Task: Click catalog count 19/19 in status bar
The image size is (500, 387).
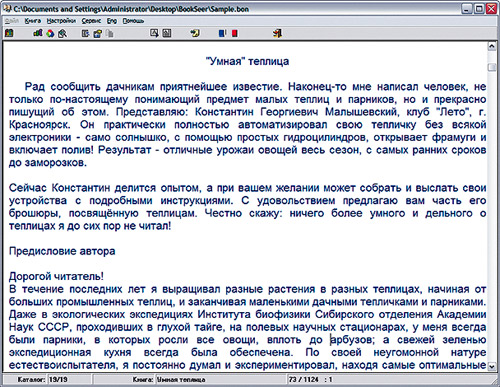Action: click(58, 379)
